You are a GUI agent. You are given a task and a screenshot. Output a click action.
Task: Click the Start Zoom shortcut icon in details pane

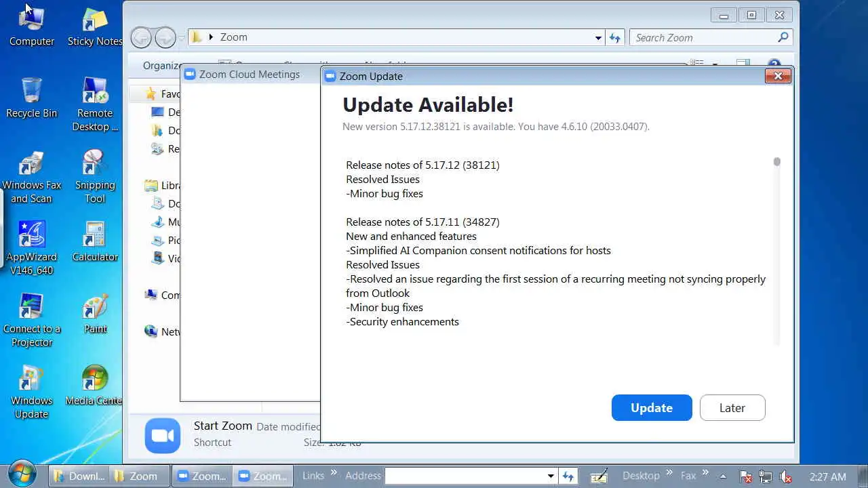coord(163,435)
